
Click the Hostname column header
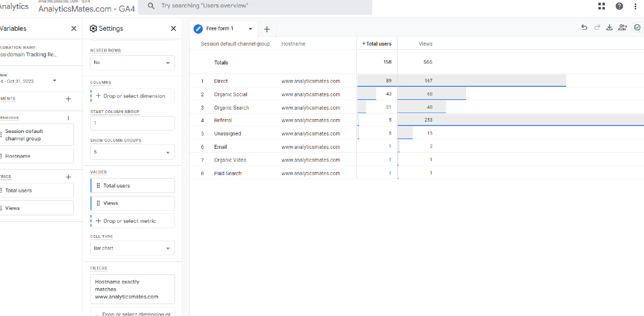tap(293, 44)
